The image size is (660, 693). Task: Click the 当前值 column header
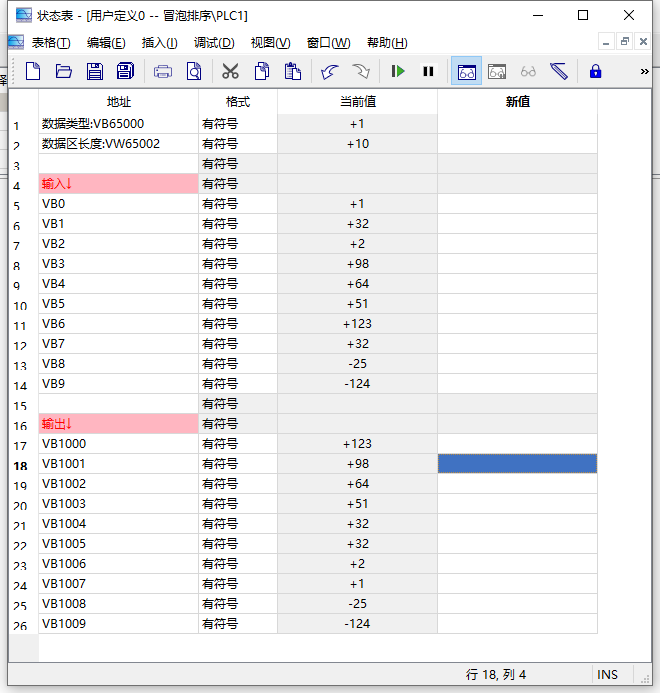[358, 102]
